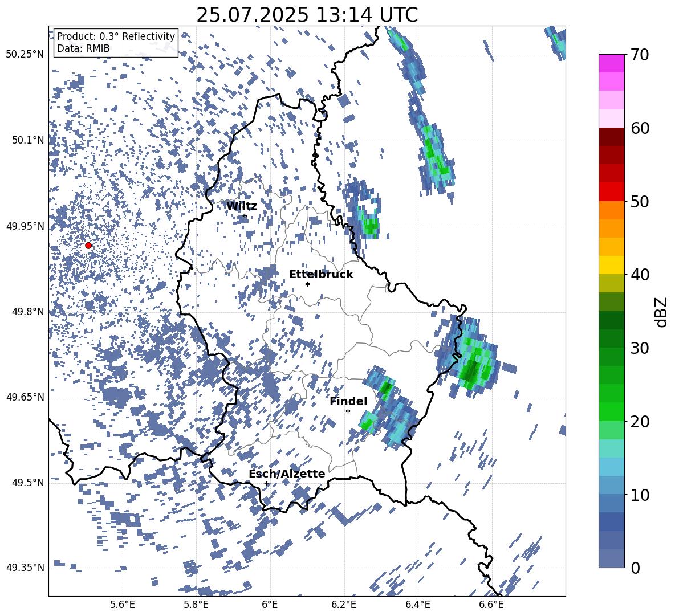The width and height of the screenshot is (675, 616).
Task: Click the colorbar 0 tick label
Action: [635, 568]
